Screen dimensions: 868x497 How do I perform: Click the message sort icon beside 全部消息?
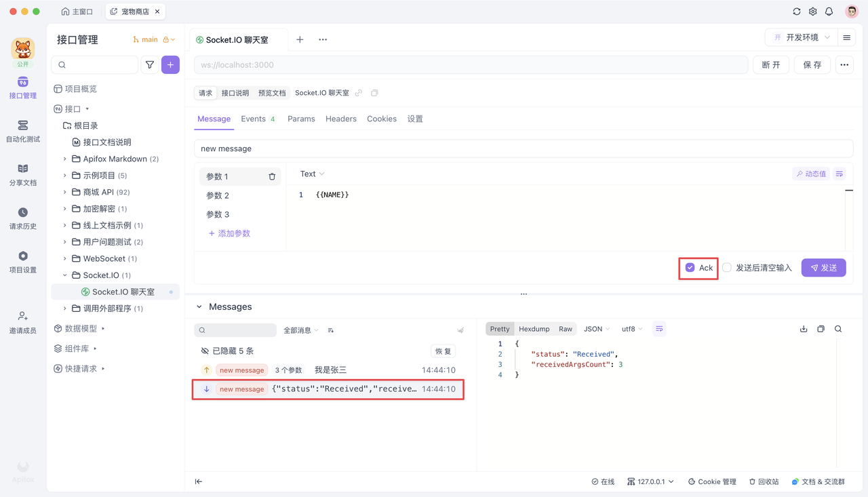331,330
